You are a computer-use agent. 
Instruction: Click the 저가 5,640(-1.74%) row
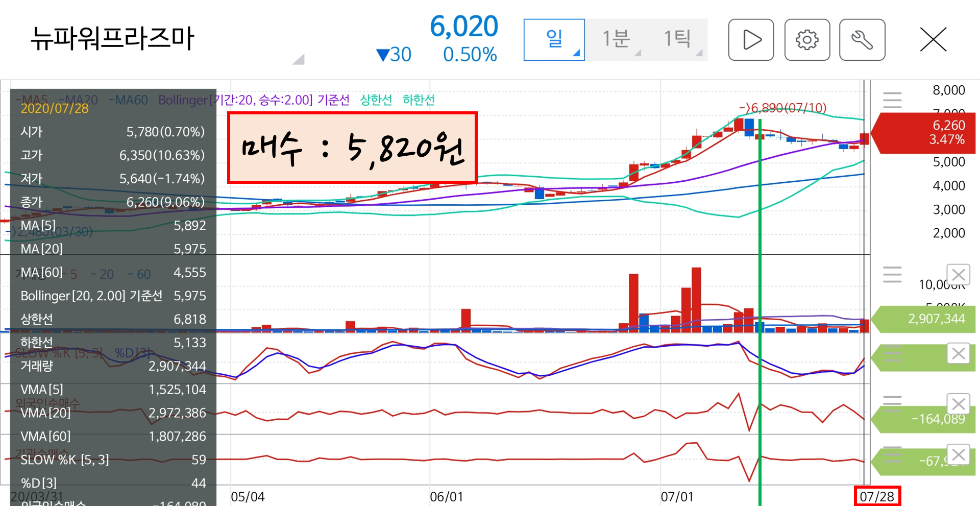(x=113, y=179)
